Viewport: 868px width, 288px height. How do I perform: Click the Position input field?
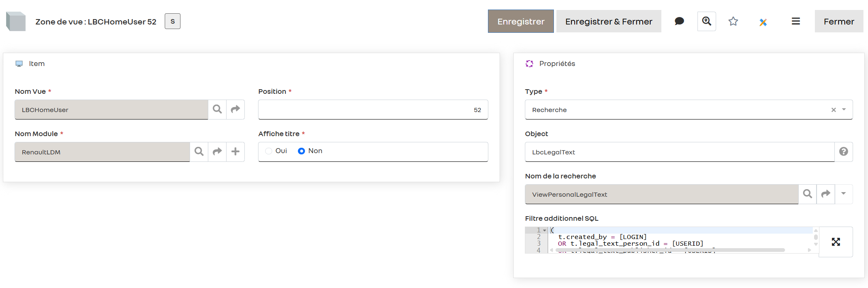tap(373, 110)
